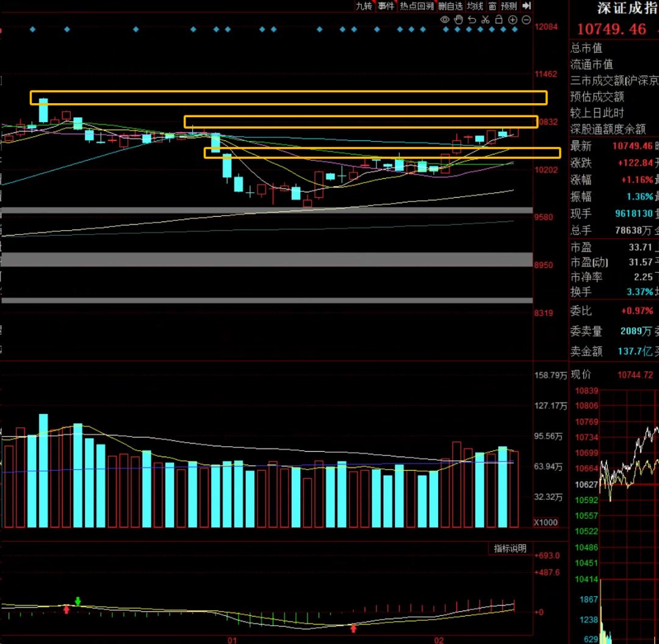This screenshot has height=644, width=659.
Task: Collapse side panel with the arrow icon
Action: [527, 6]
